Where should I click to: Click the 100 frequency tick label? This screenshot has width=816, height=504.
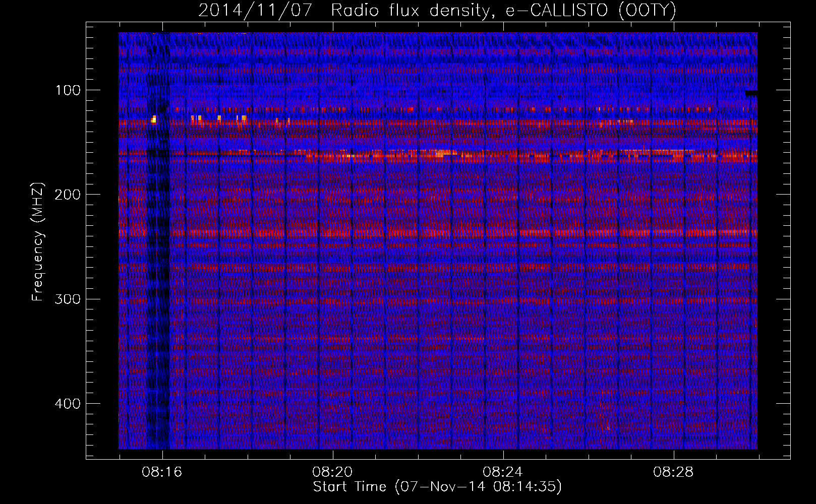tap(68, 90)
